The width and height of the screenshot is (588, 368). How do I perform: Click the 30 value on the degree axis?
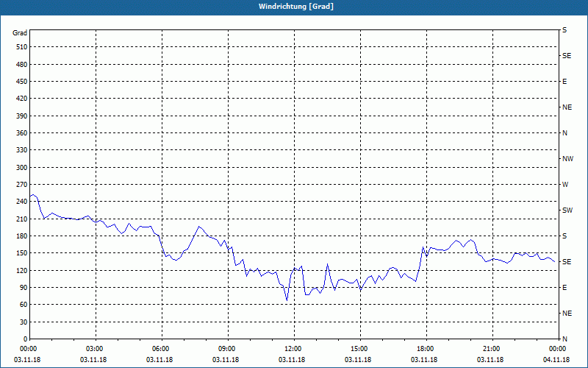click(24, 322)
